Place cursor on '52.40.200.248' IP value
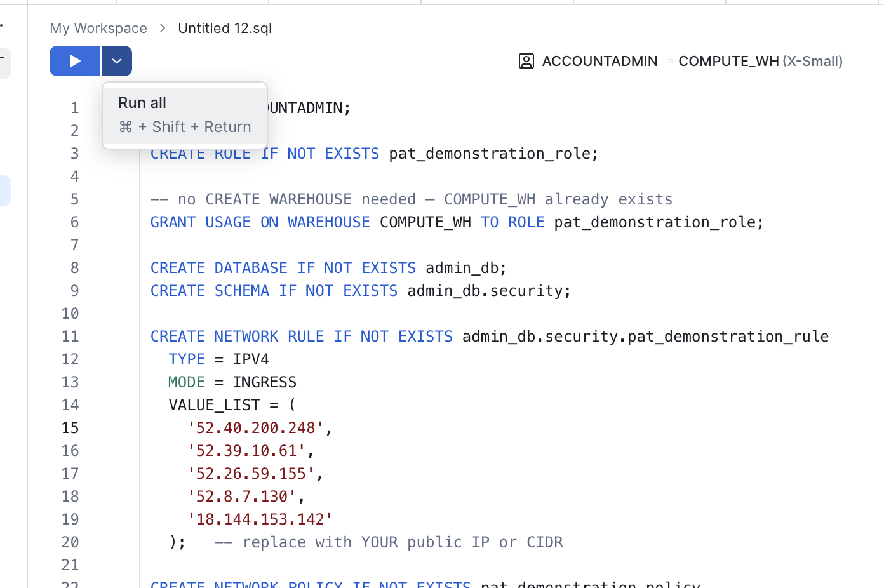 256,428
